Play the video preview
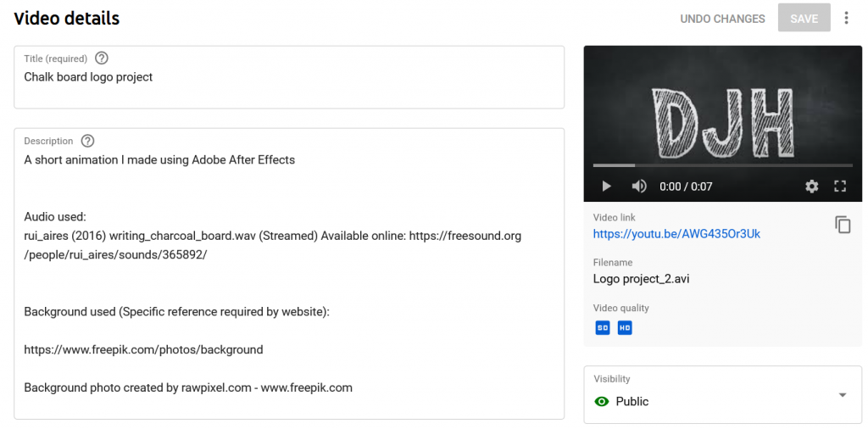The image size is (868, 429). point(606,187)
